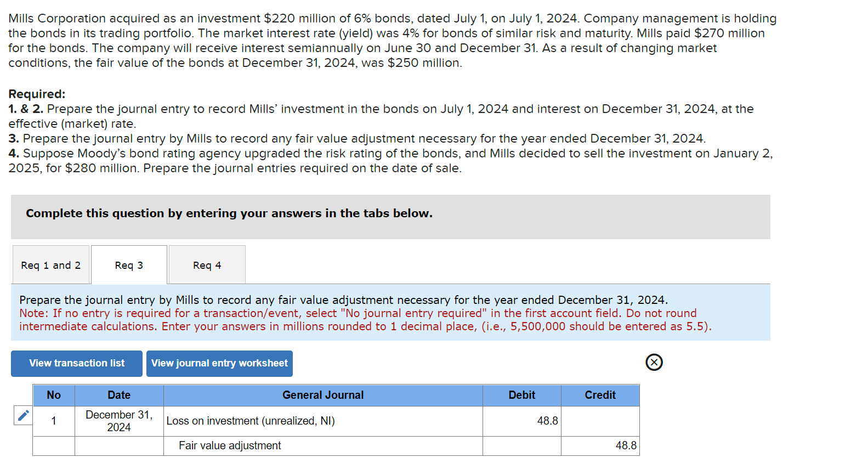Open the View journal entry worksheet
The height and width of the screenshot is (463, 868).
pos(219,363)
